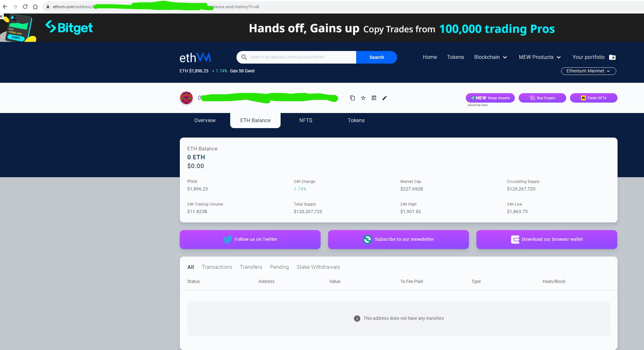Select the Stake Withdrawals filter tab

tap(318, 267)
